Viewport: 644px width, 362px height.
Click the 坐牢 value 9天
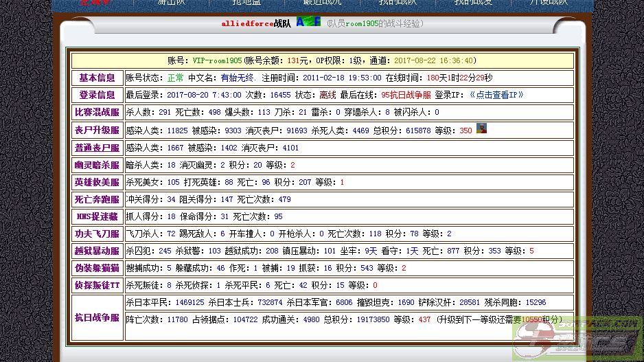[x=371, y=251]
